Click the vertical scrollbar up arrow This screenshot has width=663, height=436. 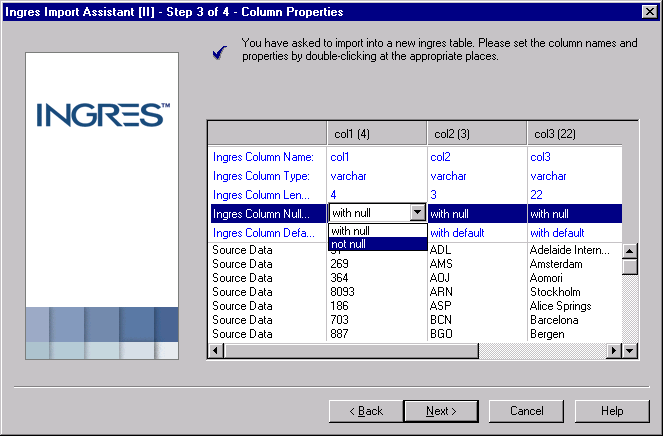[630, 251]
